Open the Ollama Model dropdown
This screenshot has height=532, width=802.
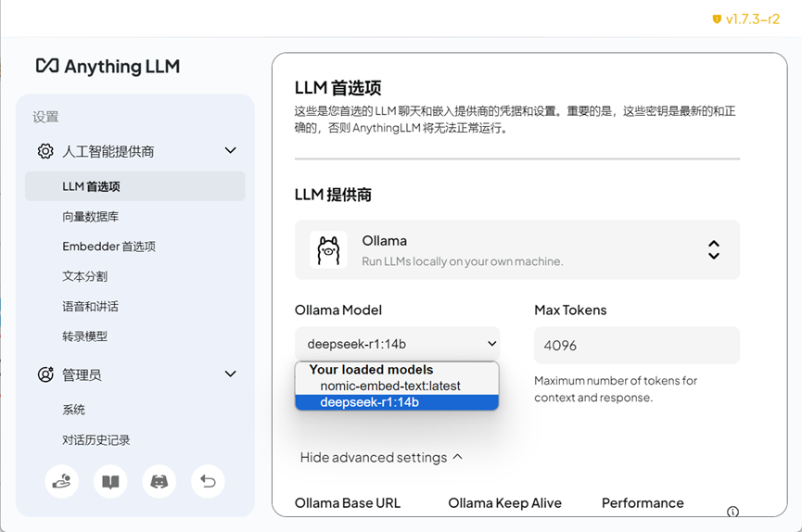click(x=398, y=344)
